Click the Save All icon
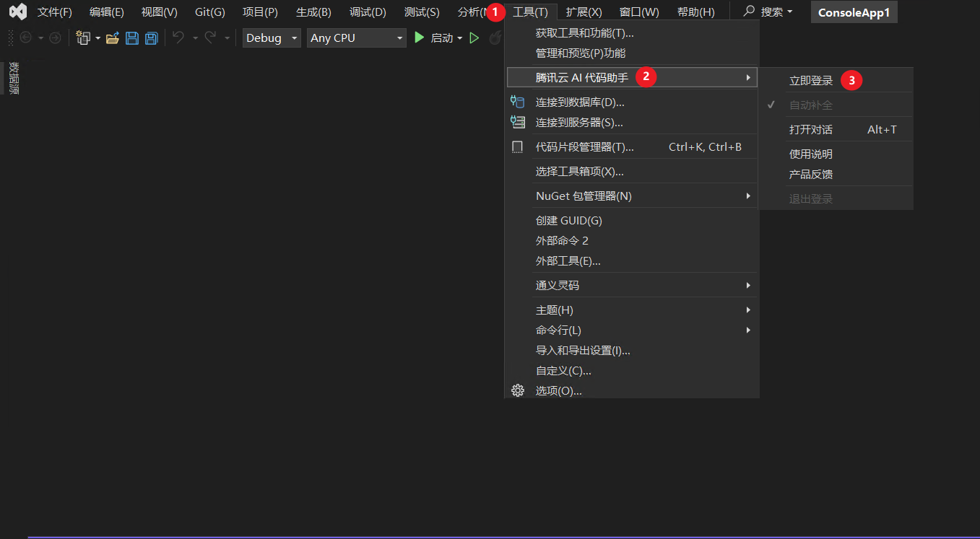 152,38
